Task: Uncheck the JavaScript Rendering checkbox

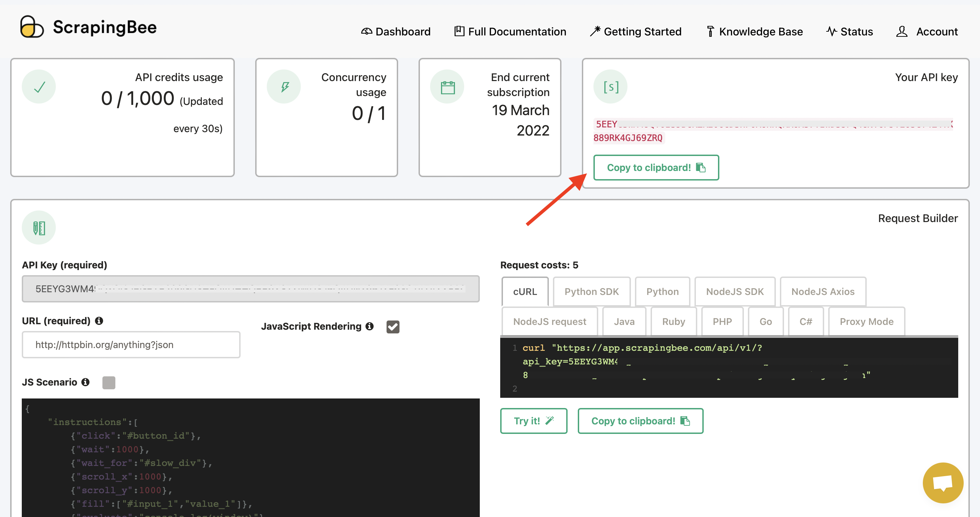Action: click(393, 327)
